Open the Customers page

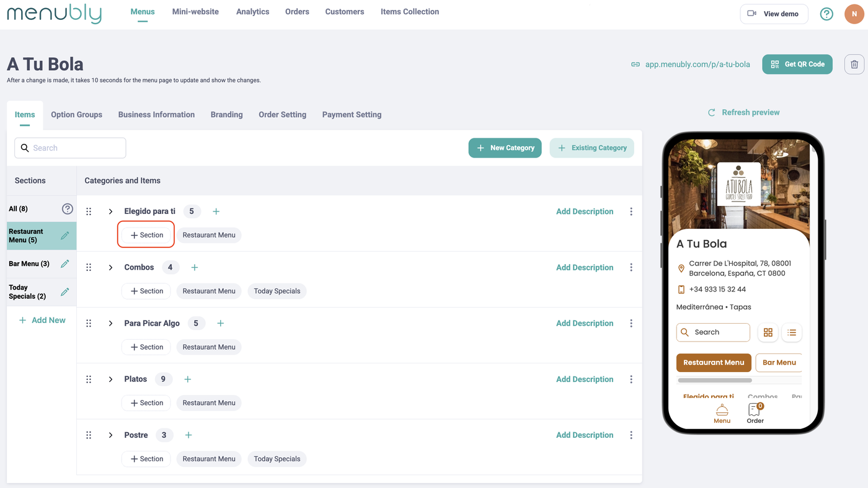click(345, 12)
